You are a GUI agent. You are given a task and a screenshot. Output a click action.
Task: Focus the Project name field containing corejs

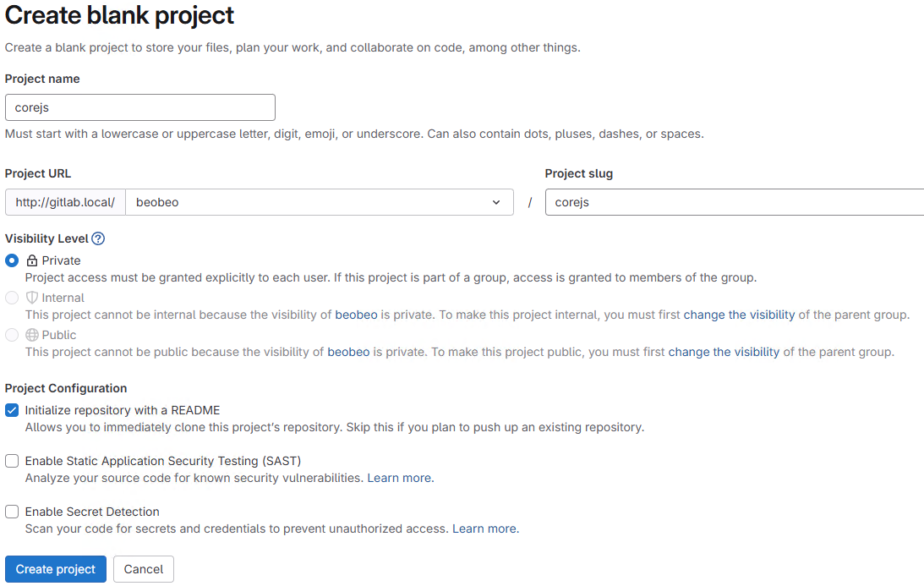coord(140,107)
